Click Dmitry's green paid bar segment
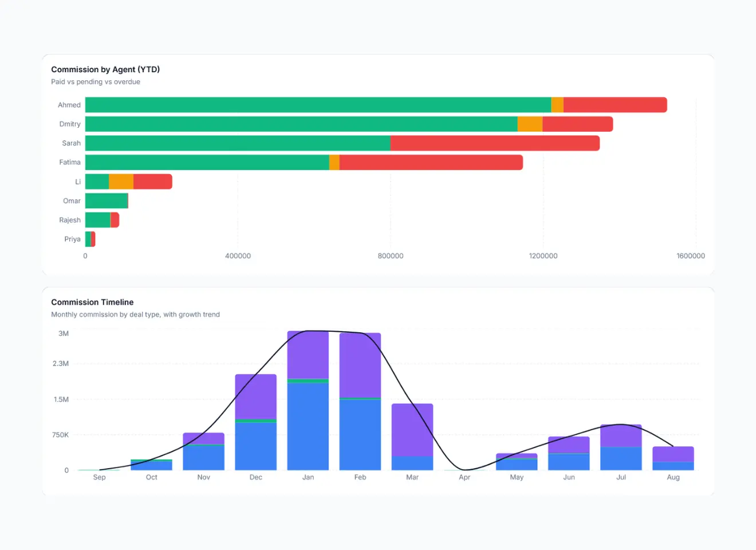The height and width of the screenshot is (550, 756). pos(301,124)
